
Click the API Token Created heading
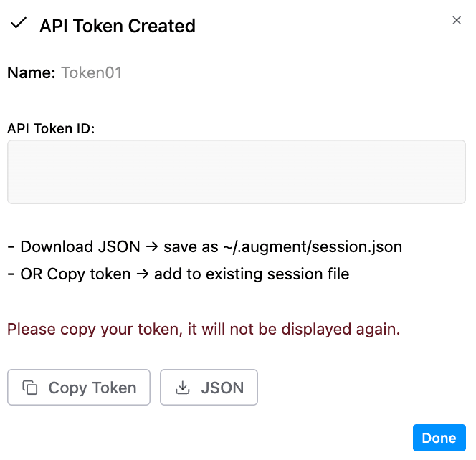pos(118,26)
